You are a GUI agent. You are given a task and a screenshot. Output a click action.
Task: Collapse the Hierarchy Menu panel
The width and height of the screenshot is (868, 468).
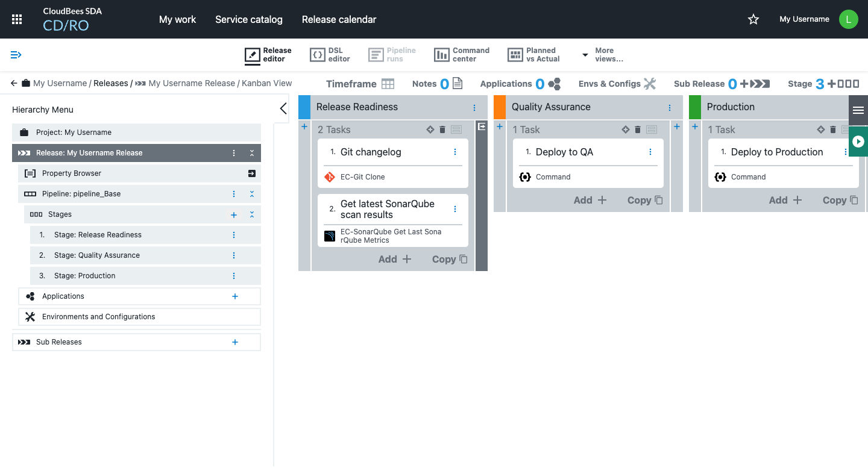pyautogui.click(x=283, y=109)
